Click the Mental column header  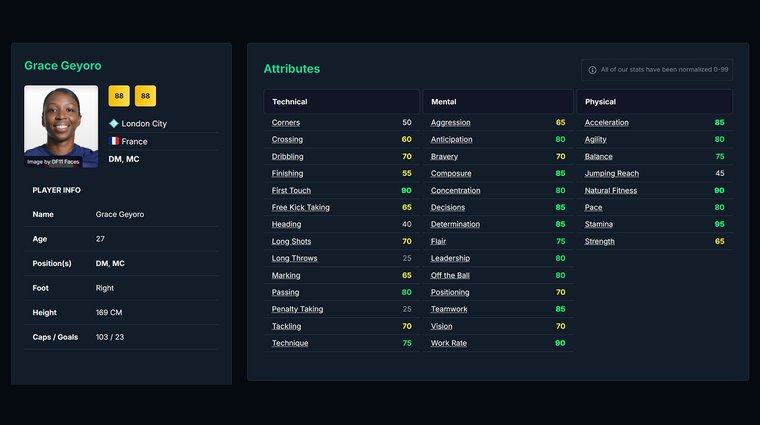[x=443, y=102]
